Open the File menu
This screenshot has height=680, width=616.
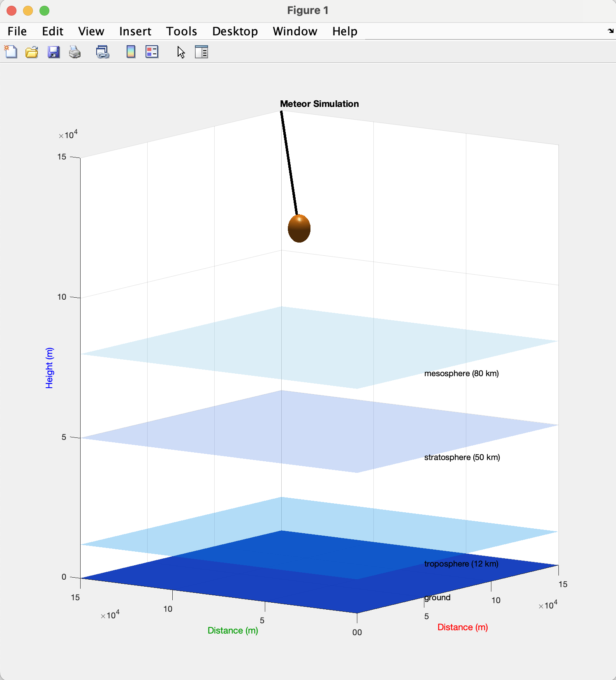point(17,31)
